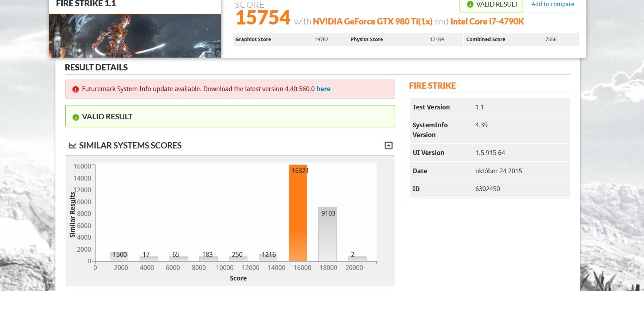Viewport: 644px width, 329px height.
Task: Click the Combined Score label
Action: point(485,39)
